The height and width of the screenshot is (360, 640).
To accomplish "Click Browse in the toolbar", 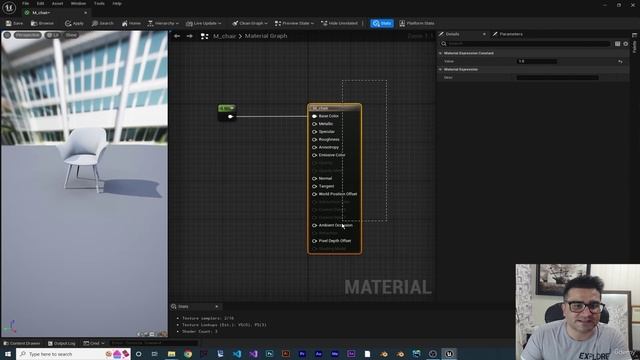I will point(42,23).
